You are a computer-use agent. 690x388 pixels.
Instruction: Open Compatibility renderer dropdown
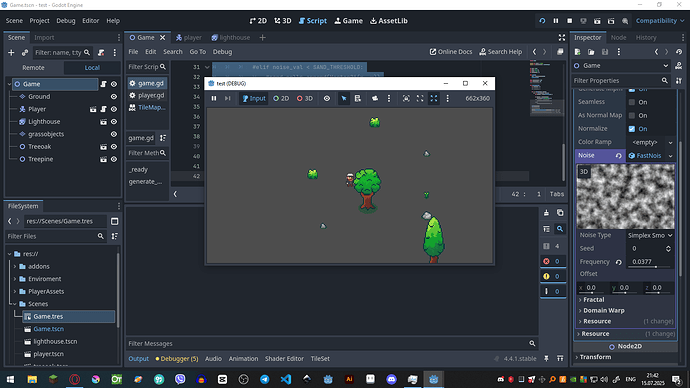point(660,21)
